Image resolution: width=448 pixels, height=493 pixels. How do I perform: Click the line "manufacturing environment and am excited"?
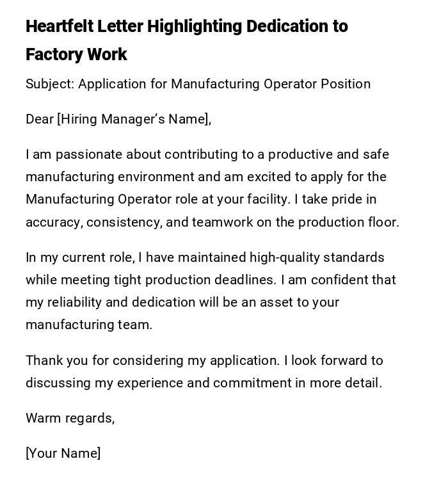pyautogui.click(x=205, y=177)
